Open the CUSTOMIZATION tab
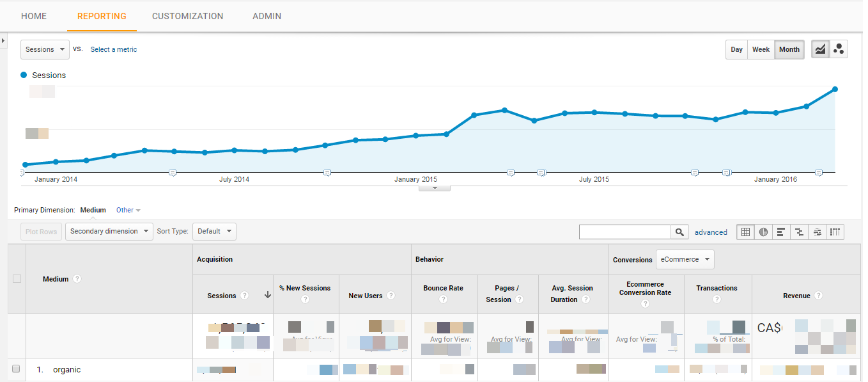This screenshot has height=382, width=868. pos(188,16)
